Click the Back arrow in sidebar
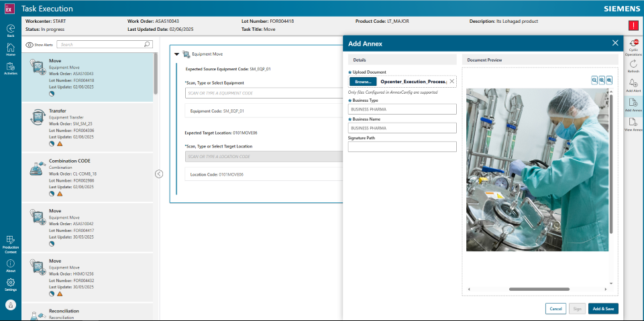 11,29
